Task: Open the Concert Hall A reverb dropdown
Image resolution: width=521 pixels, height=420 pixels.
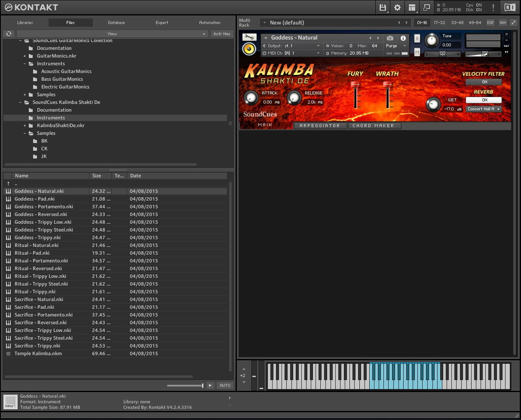Action: (x=484, y=109)
